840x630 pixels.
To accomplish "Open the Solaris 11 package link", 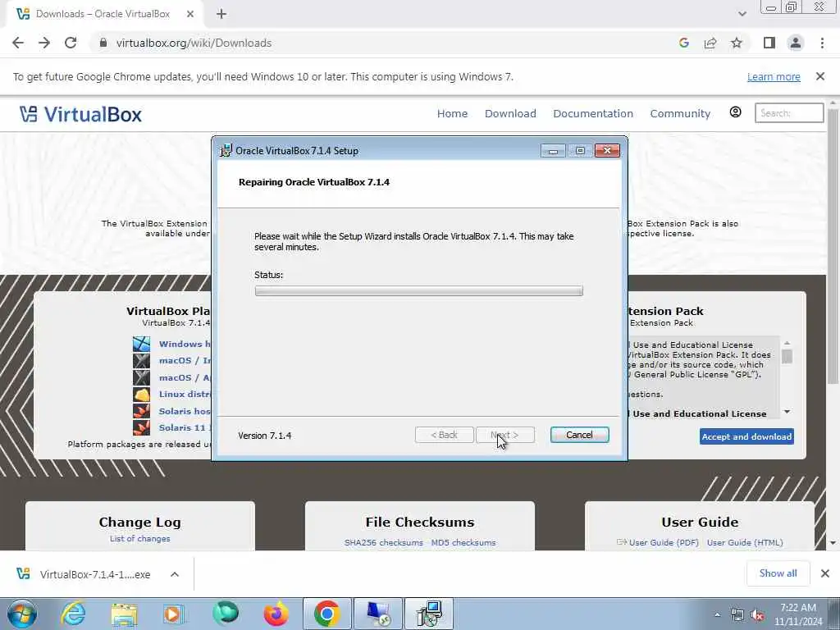I will [x=185, y=427].
